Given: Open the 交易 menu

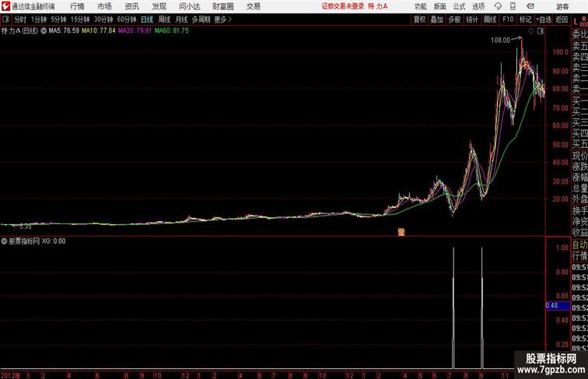Looking at the screenshot, I should pyautogui.click(x=253, y=6).
